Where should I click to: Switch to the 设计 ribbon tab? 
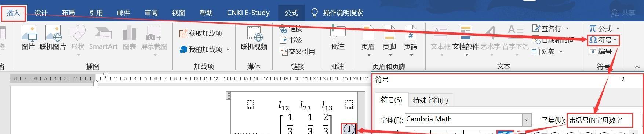[x=41, y=13]
